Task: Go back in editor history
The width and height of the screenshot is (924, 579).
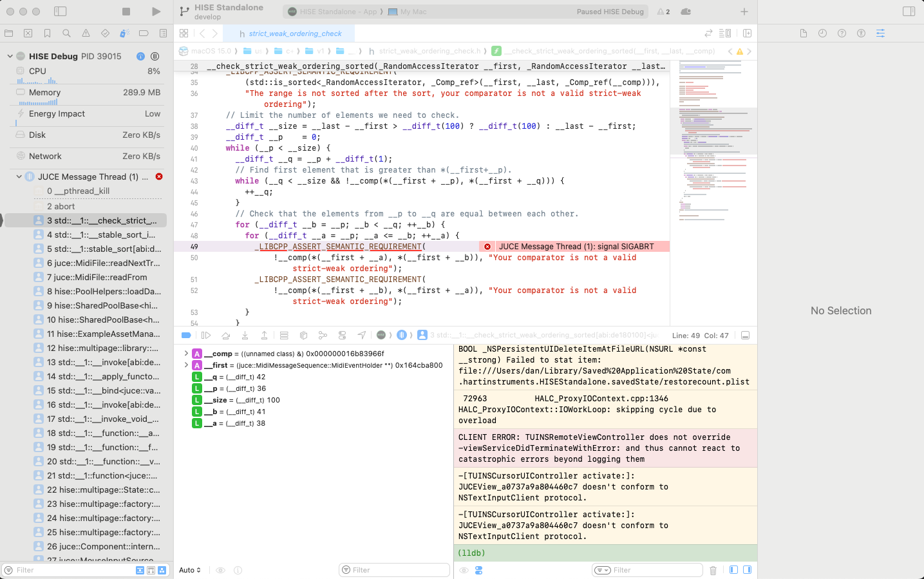Action: pos(202,33)
